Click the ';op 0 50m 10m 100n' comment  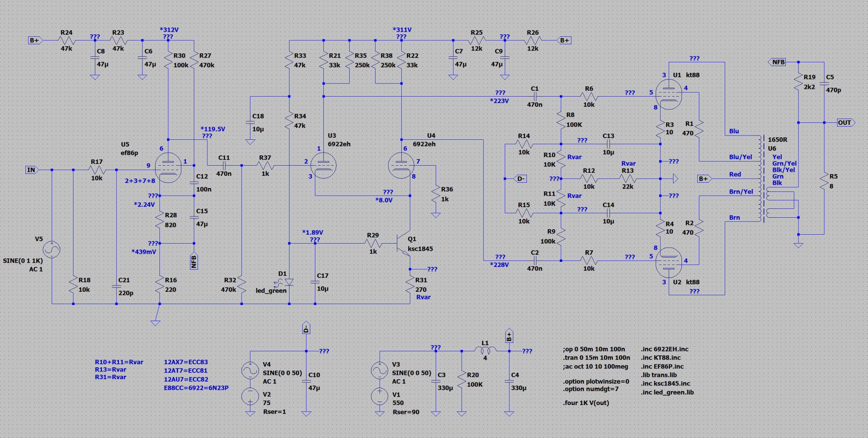594,349
